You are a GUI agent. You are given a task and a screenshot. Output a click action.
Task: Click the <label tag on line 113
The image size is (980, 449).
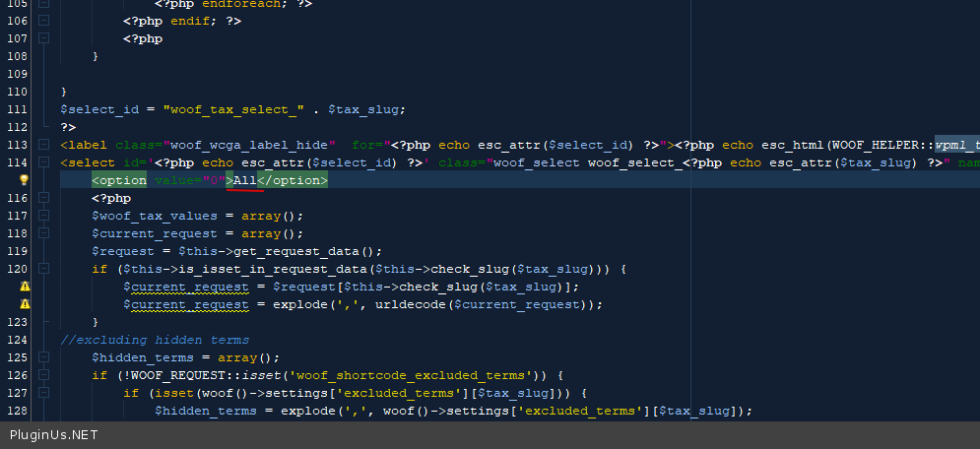[x=85, y=145]
